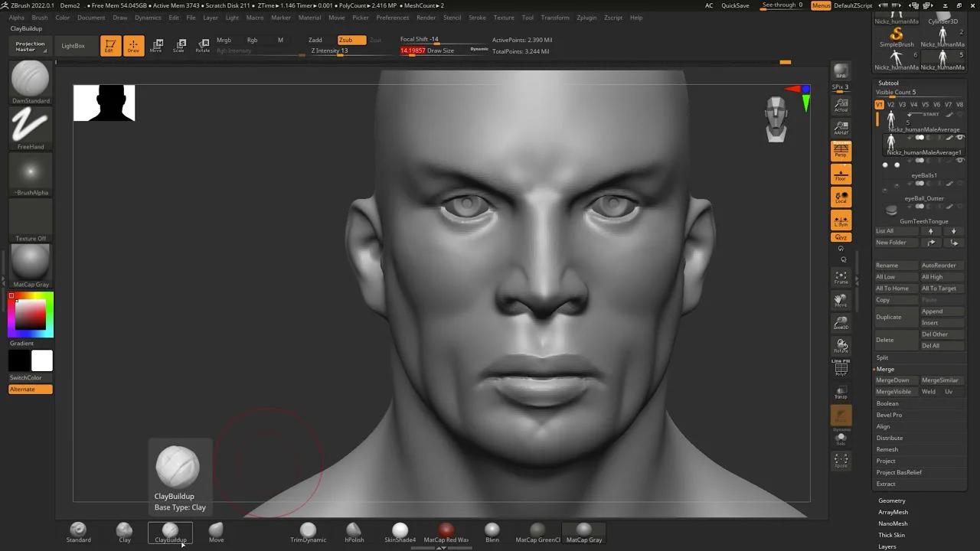Select the eyeBalls1 subtool thumbnail
Viewport: 980px width, 551px height.
coord(890,165)
